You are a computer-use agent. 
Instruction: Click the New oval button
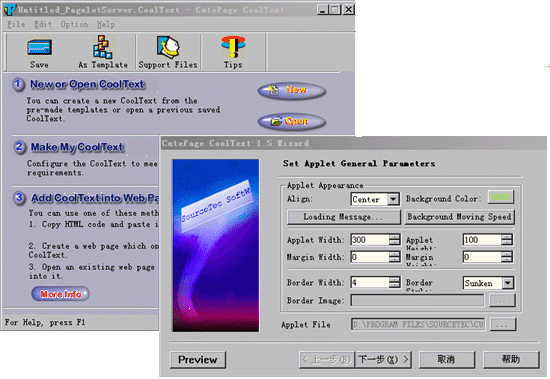tap(292, 91)
